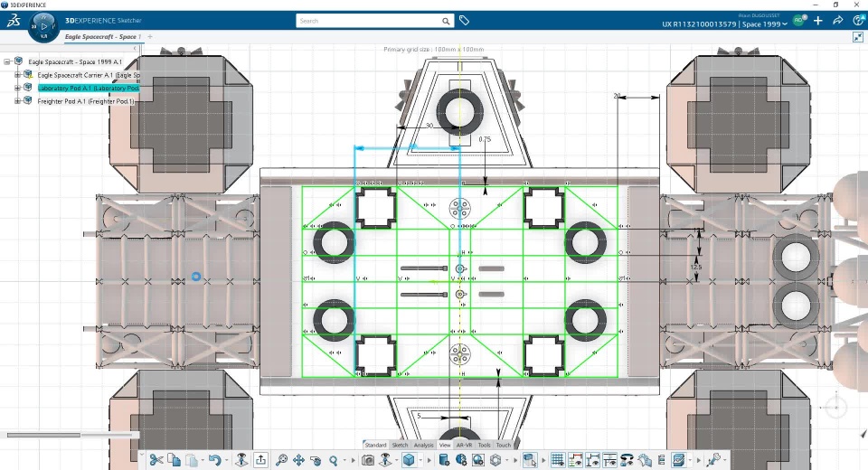This screenshot has height=470, width=868.
Task: Toggle the black-lines geometry visibility eye icon
Action: [609, 460]
